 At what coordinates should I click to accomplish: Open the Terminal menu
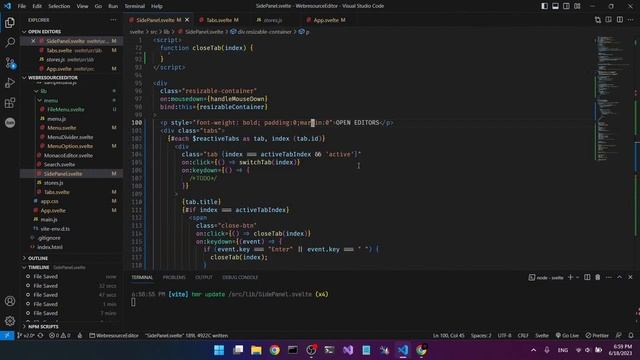(x=135, y=6)
